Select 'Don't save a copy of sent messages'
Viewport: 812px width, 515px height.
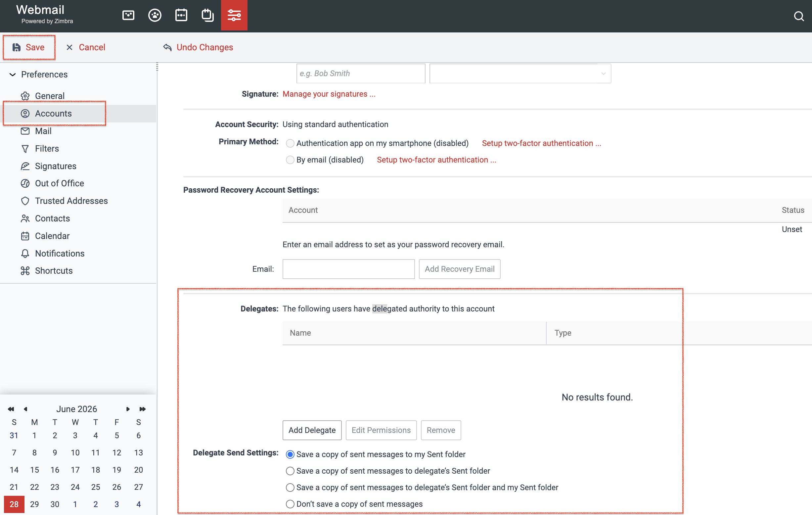290,504
